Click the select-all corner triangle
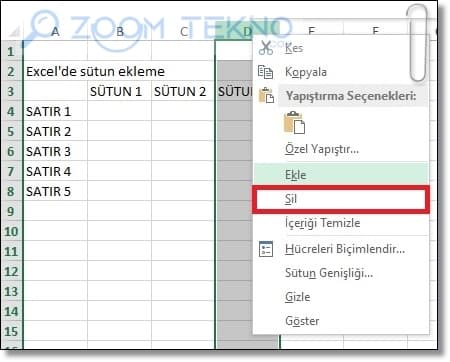 pos(14,32)
